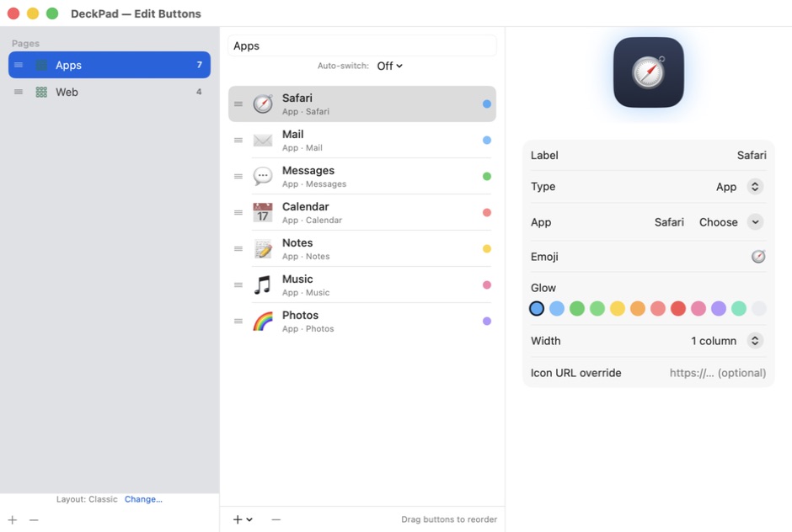Screen dimensions: 792x532
Task: Click the reorder handle of the Web page
Action: point(19,92)
